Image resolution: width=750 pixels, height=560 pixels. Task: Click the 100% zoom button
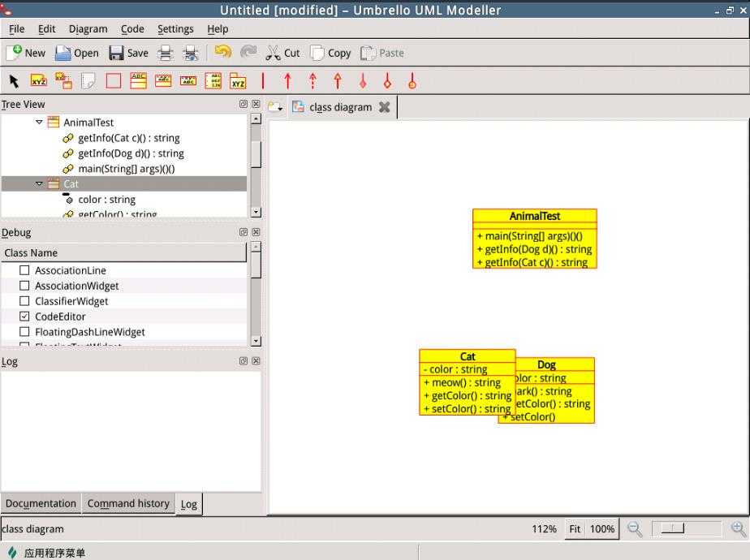601,529
